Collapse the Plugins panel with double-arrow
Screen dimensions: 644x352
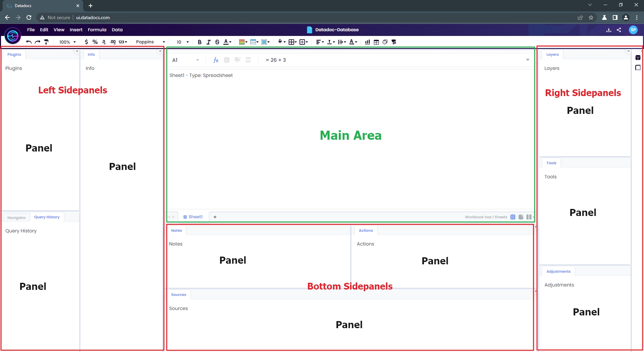coord(77,51)
